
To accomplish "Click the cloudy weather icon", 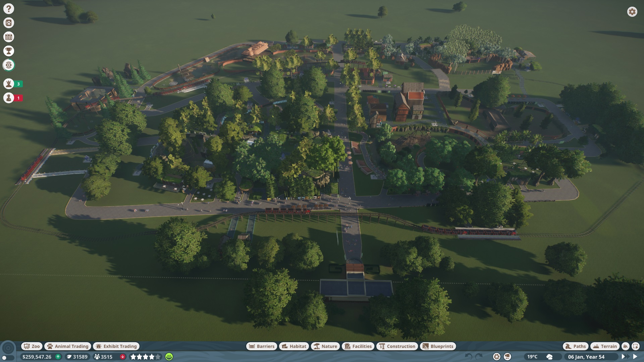I will click(x=549, y=357).
